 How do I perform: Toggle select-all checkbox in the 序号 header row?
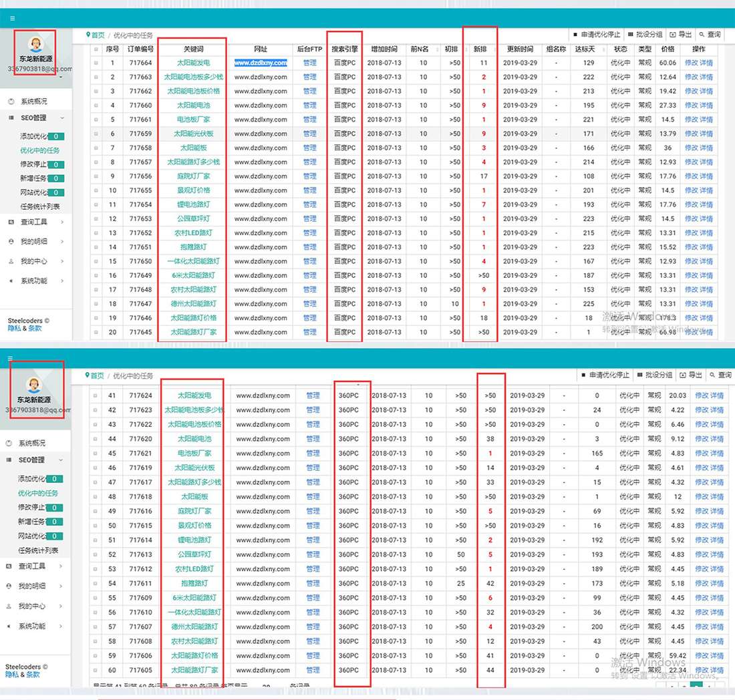click(96, 49)
